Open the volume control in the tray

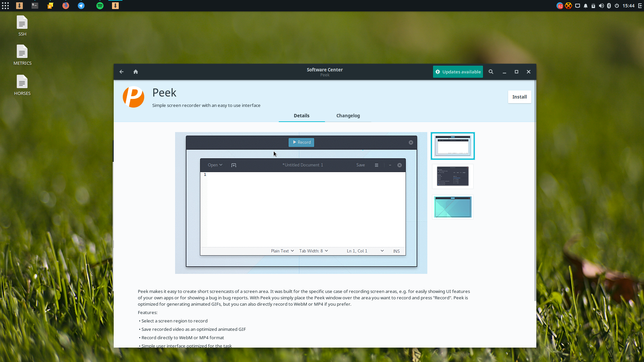click(x=601, y=6)
